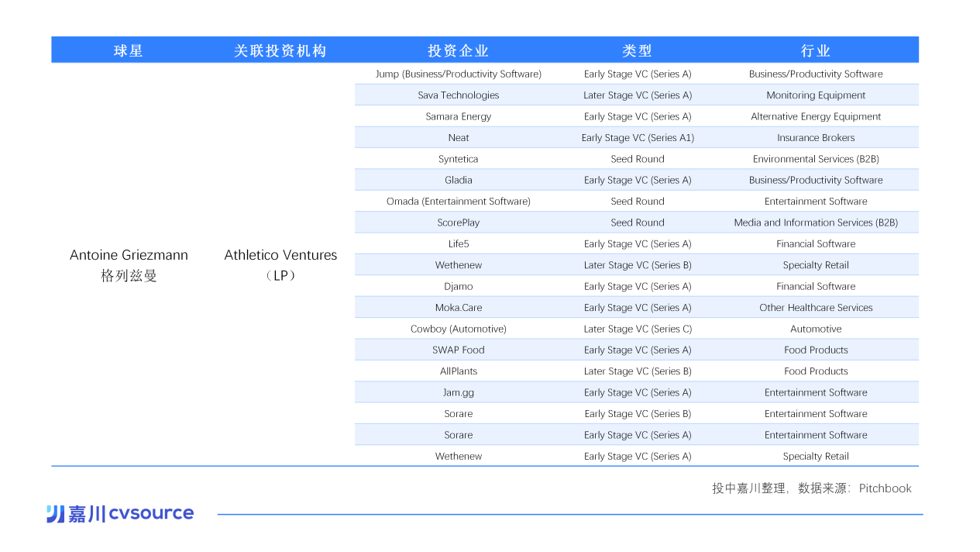Viewport: 980px width, 552px height.
Task: Select Wethenew in the Later Stage Series B row
Action: (x=459, y=265)
